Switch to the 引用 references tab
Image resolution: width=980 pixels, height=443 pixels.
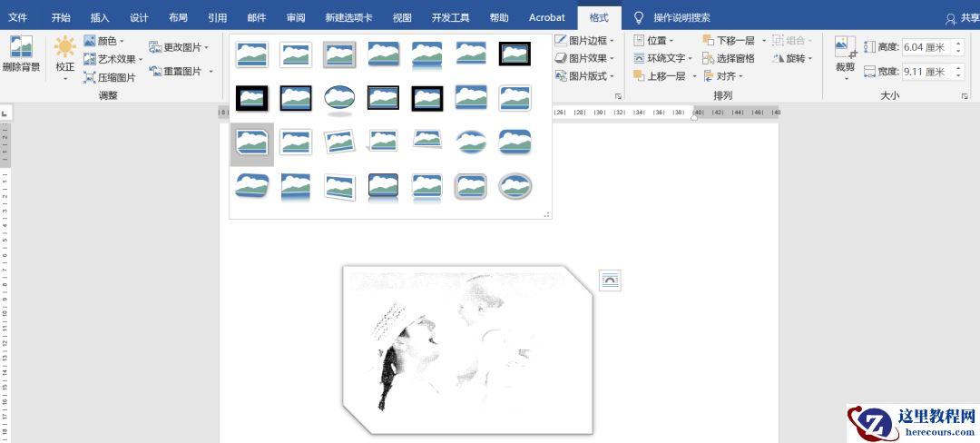pos(218,17)
